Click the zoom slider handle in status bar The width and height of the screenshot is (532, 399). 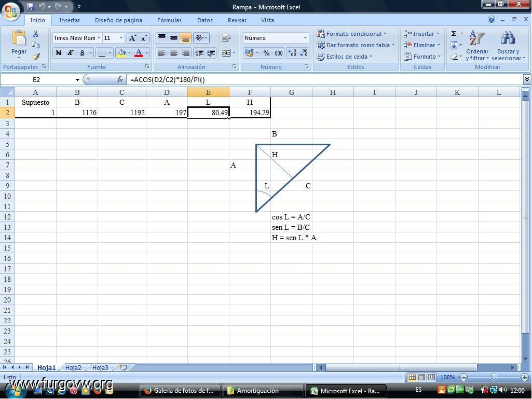pyautogui.click(x=494, y=377)
